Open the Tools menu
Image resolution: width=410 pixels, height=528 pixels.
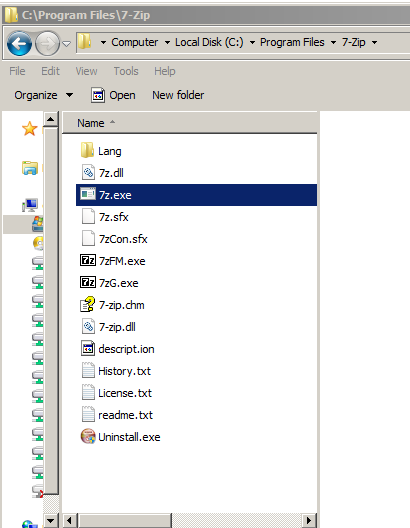(x=126, y=71)
